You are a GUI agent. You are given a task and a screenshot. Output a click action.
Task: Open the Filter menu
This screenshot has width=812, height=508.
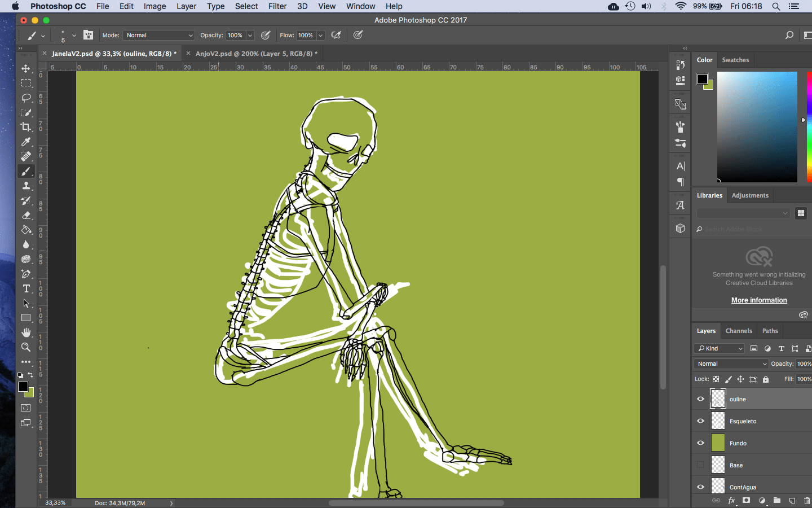click(x=277, y=6)
